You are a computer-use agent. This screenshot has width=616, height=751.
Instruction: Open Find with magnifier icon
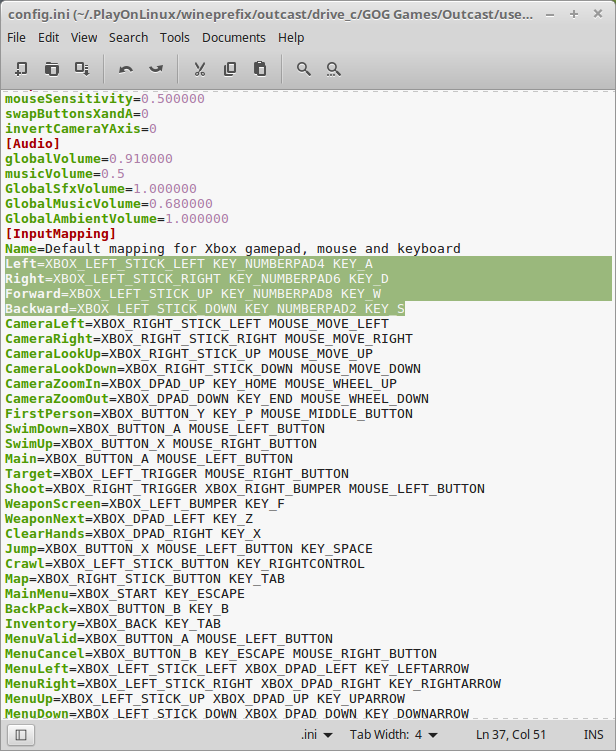pos(304,69)
